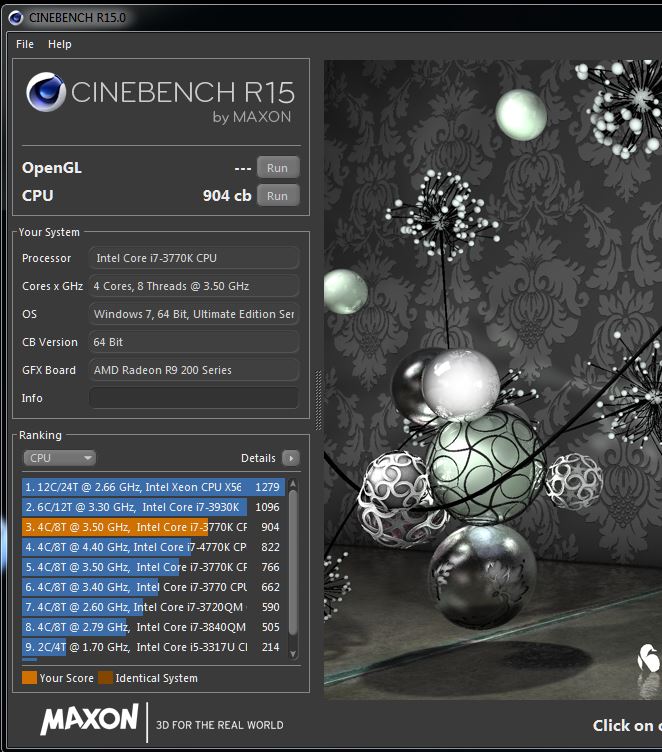This screenshot has width=662, height=752.
Task: Click the white bird logo in render
Action: click(649, 658)
